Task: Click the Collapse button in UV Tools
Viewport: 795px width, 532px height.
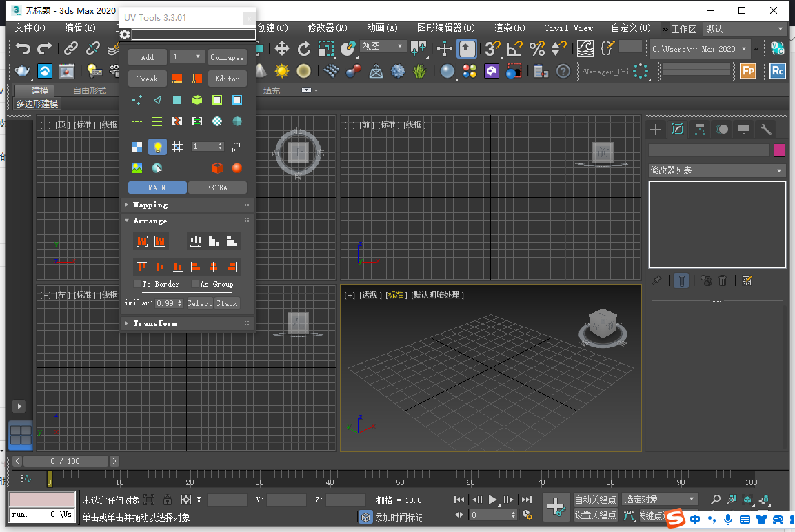Action: pos(227,57)
